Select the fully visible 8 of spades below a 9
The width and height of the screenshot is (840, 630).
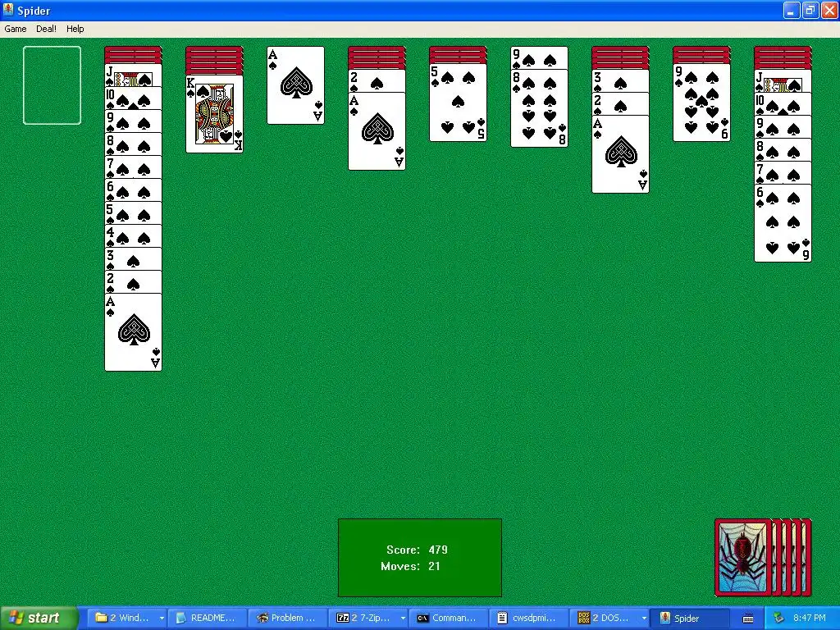point(540,108)
